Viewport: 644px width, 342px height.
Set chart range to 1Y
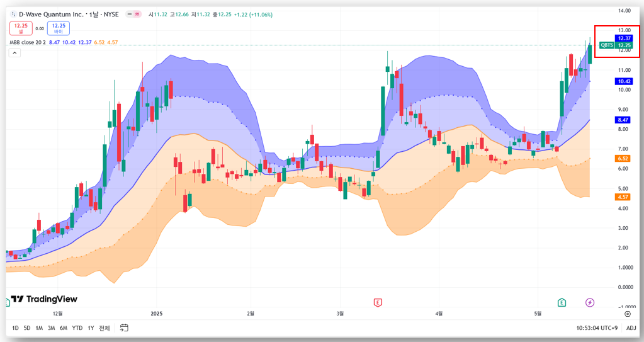[x=91, y=328]
